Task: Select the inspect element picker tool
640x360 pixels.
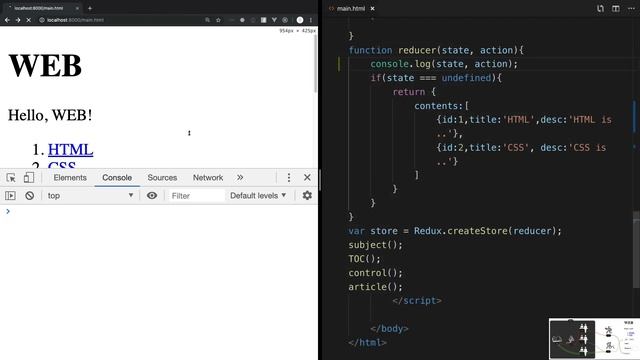Action: [11, 178]
